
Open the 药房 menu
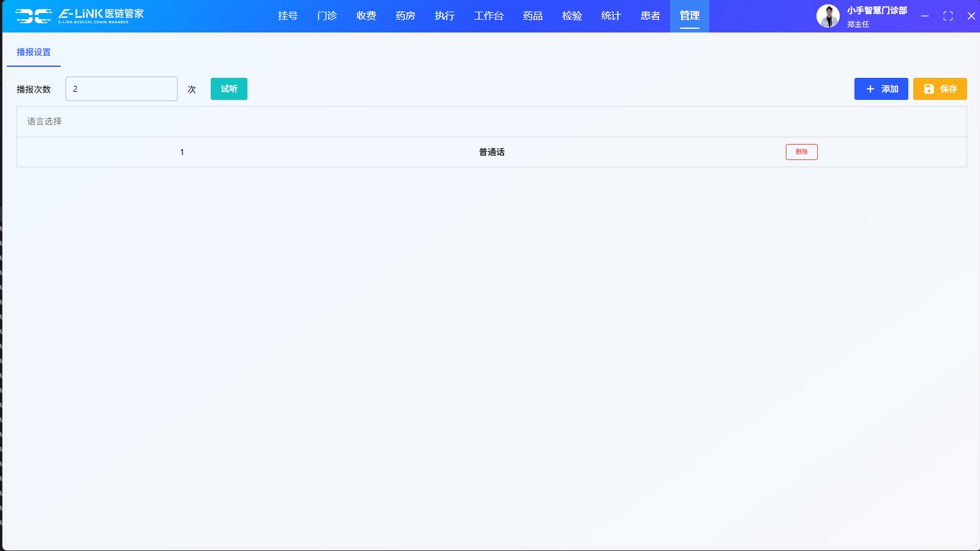click(405, 16)
